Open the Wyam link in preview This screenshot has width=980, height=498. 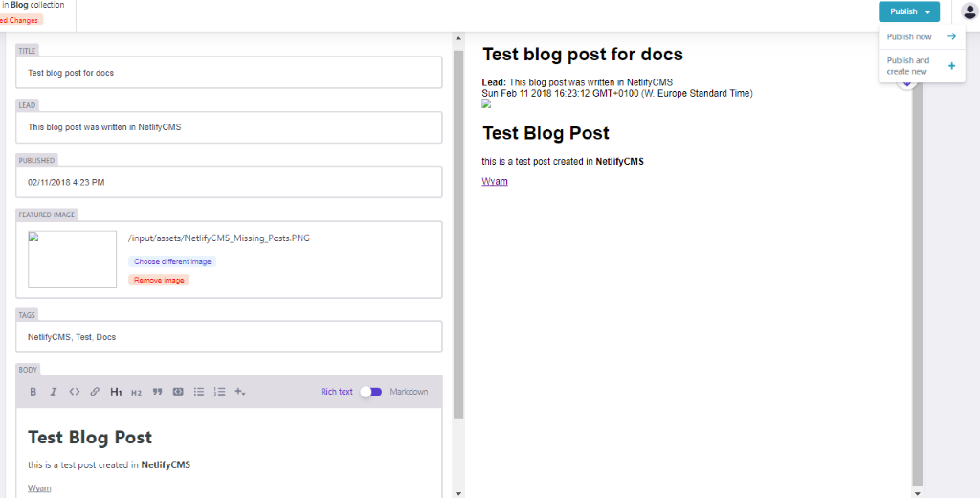tap(495, 182)
